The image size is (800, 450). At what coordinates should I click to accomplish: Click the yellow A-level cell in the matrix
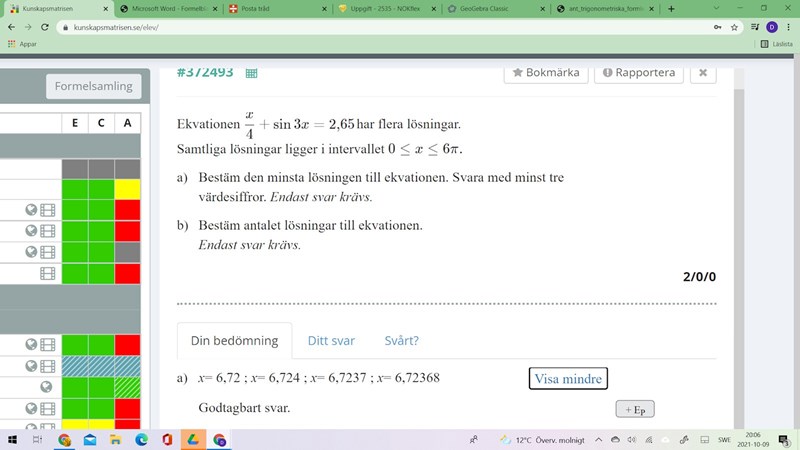point(127,189)
